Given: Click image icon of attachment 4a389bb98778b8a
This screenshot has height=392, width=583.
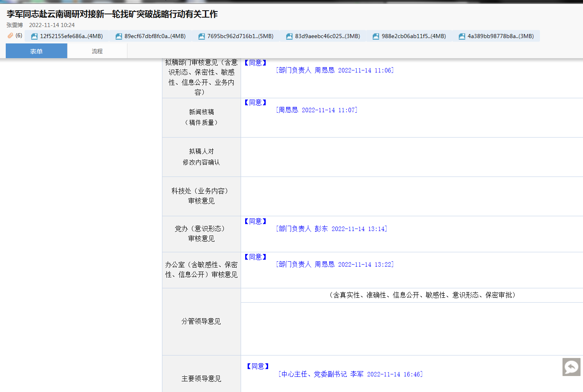Looking at the screenshot, I should 462,36.
